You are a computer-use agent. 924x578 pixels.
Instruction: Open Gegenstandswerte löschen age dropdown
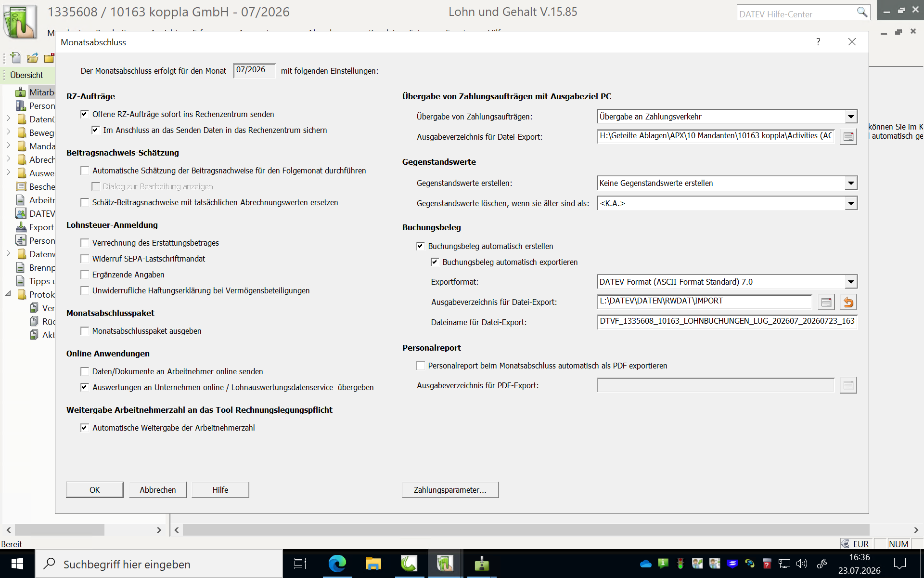coord(851,203)
